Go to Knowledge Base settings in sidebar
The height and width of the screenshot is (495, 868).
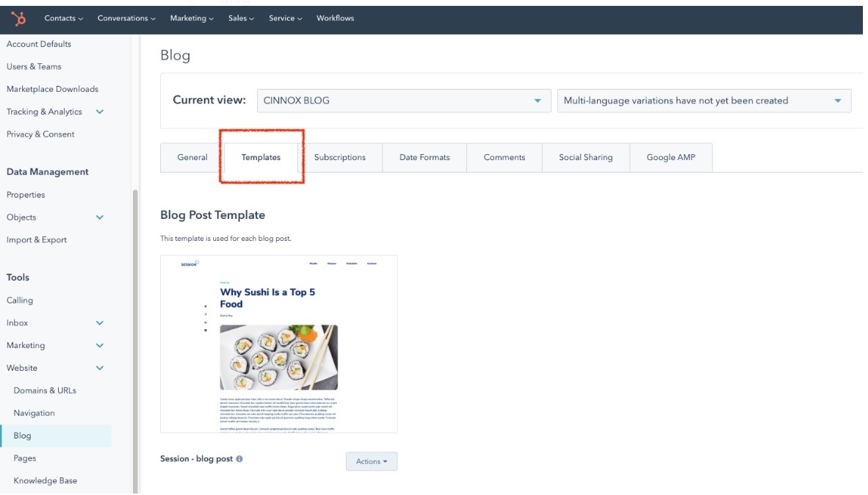click(x=45, y=480)
